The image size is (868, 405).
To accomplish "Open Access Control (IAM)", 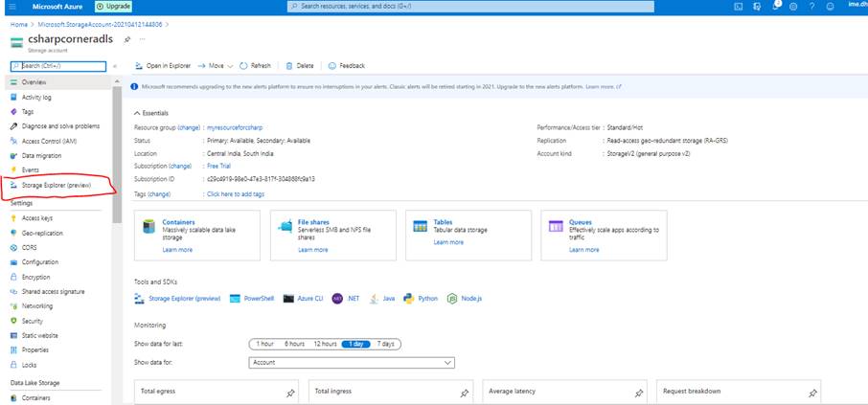I will (x=49, y=141).
